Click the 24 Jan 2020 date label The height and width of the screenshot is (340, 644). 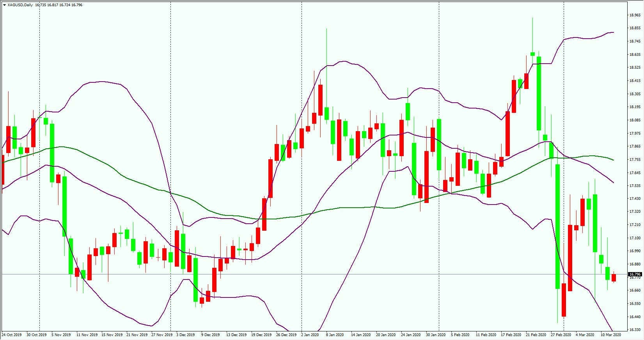(411, 335)
